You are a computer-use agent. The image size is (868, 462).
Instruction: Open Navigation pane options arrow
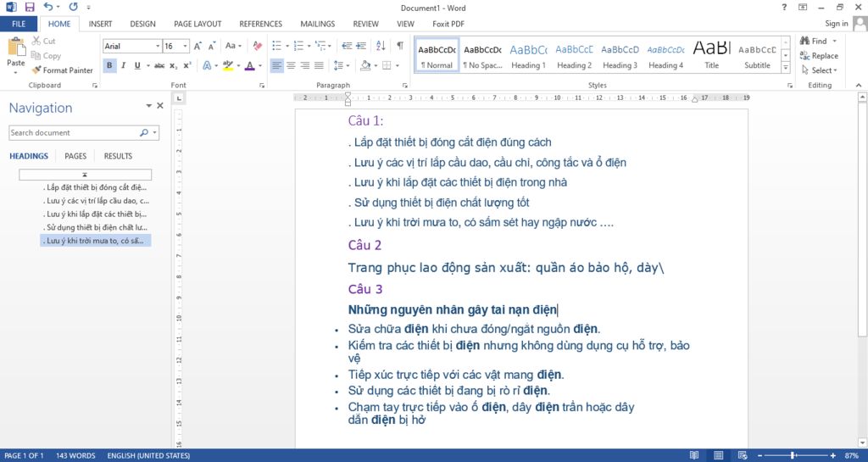pos(148,105)
